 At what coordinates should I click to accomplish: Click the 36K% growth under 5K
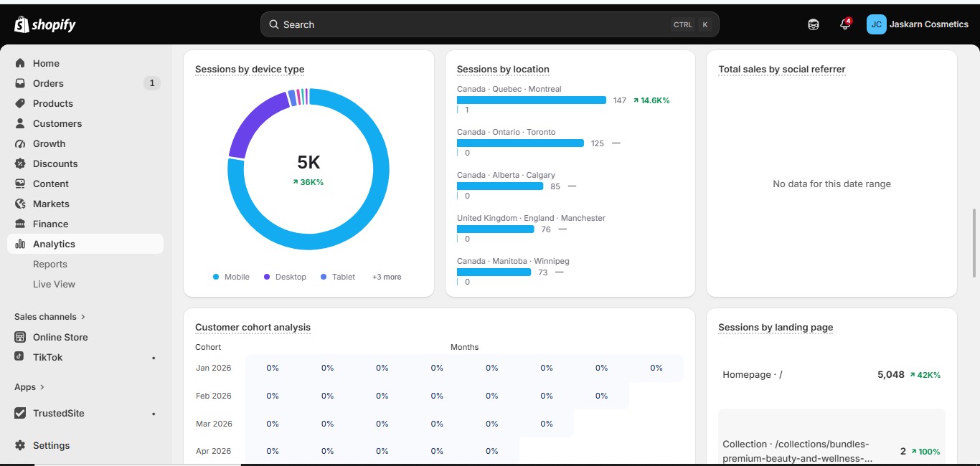pyautogui.click(x=308, y=182)
